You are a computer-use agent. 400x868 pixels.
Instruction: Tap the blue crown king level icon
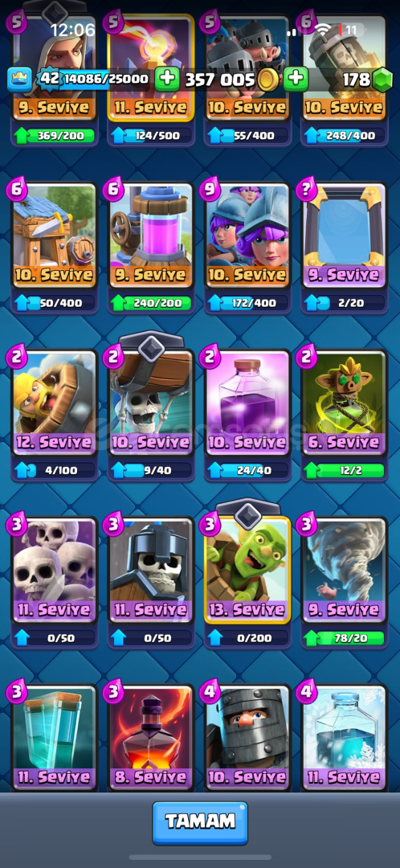click(18, 80)
